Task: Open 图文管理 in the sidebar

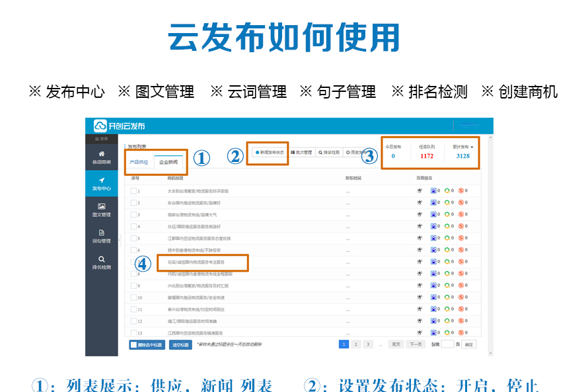Action: 101,210
